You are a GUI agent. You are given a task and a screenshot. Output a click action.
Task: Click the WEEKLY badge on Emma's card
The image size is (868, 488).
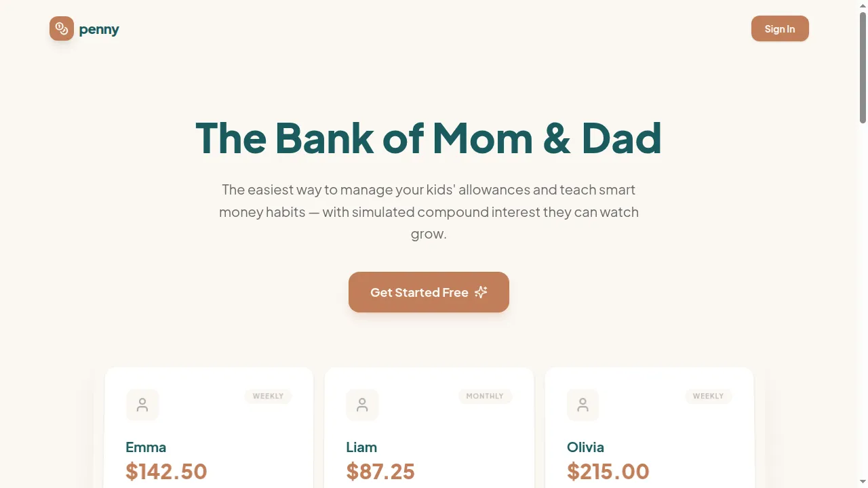268,396
